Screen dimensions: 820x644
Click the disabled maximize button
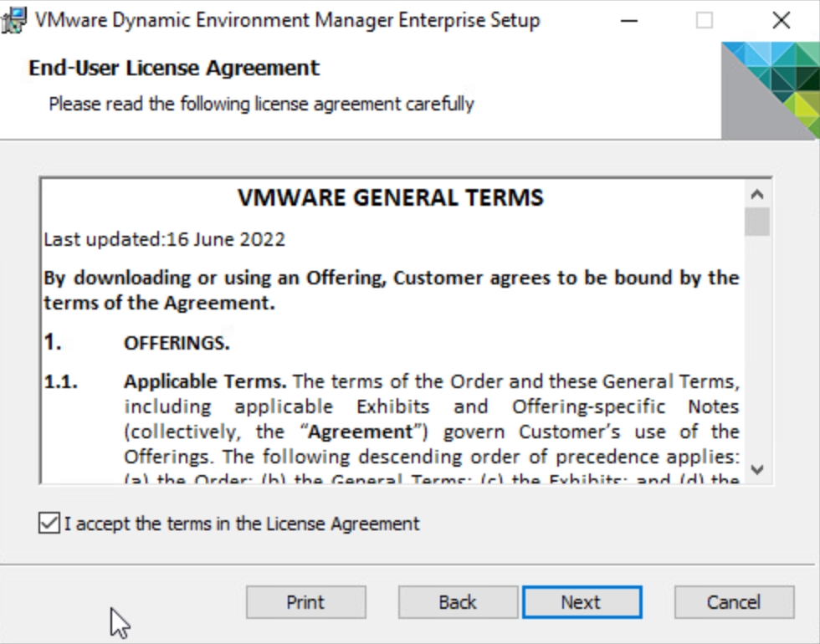[x=705, y=20]
